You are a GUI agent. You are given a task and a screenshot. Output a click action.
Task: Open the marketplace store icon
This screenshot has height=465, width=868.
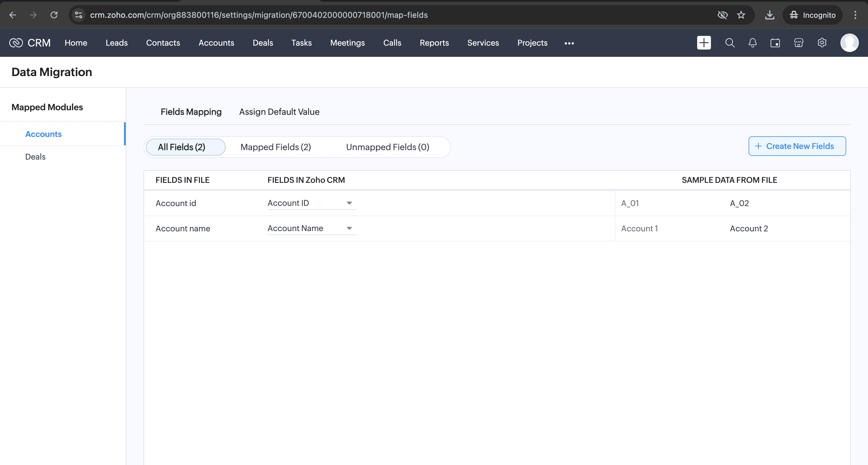pos(798,43)
